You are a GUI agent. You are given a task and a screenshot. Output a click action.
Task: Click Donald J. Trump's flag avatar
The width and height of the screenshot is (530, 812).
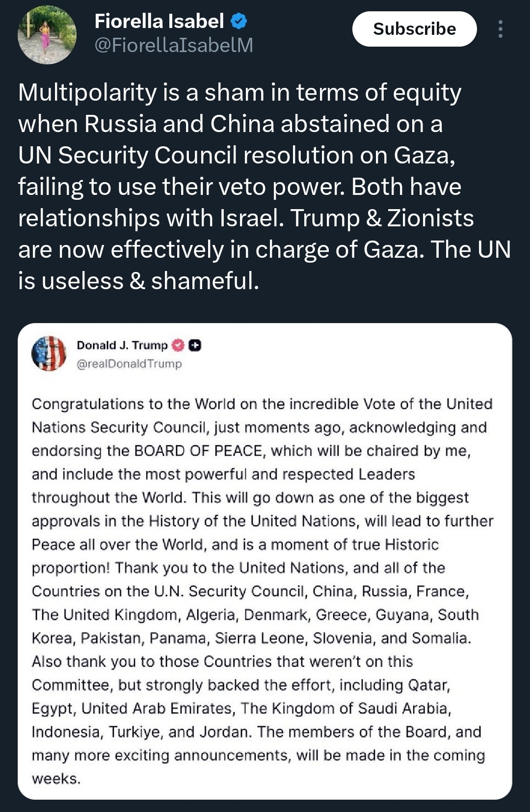tap(49, 353)
